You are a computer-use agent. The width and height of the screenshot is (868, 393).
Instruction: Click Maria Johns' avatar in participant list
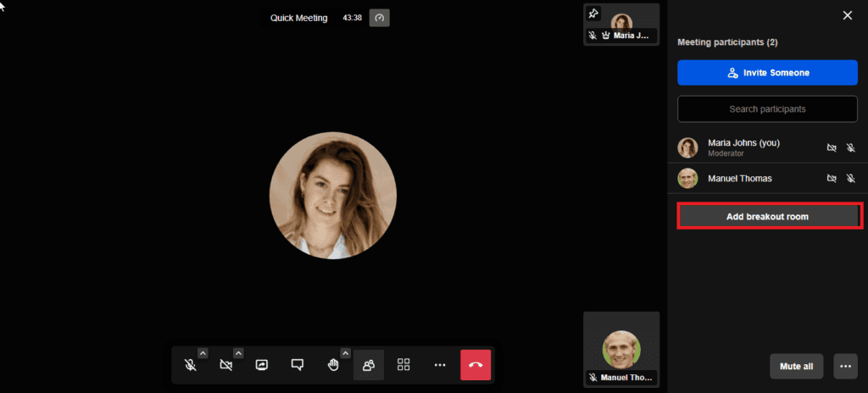pyautogui.click(x=687, y=147)
